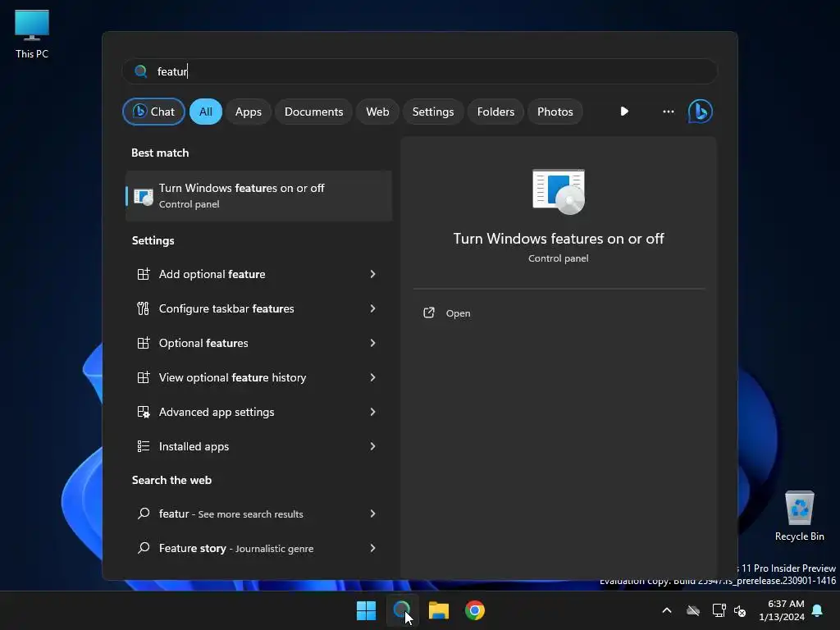
Task: Select the Documents filter tab
Action: [313, 112]
